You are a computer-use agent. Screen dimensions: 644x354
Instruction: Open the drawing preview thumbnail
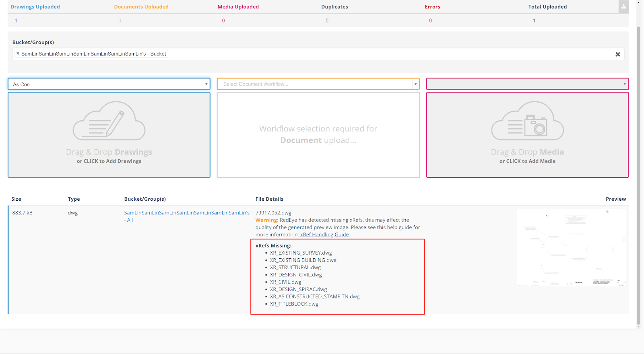point(571,247)
